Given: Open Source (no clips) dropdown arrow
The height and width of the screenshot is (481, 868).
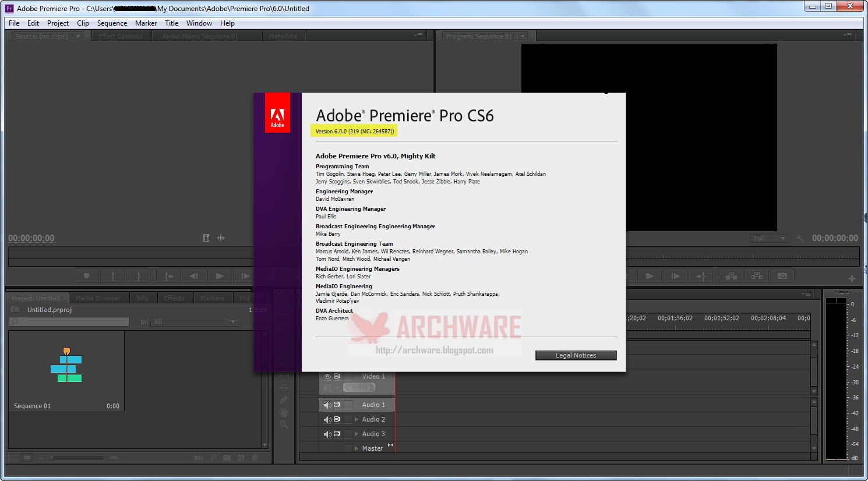Looking at the screenshot, I should (x=78, y=36).
